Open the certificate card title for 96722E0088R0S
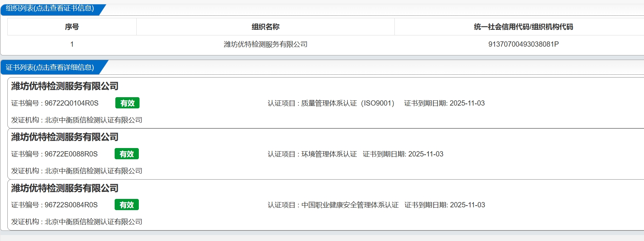The image size is (644, 241). [x=65, y=137]
